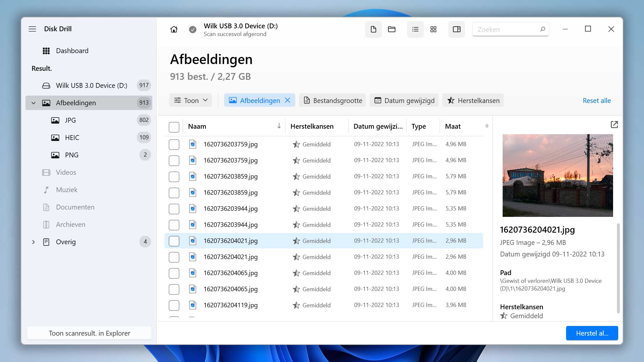The height and width of the screenshot is (362, 644).
Task: Check first 1620736203944.jpg row checkbox
Action: tap(174, 209)
